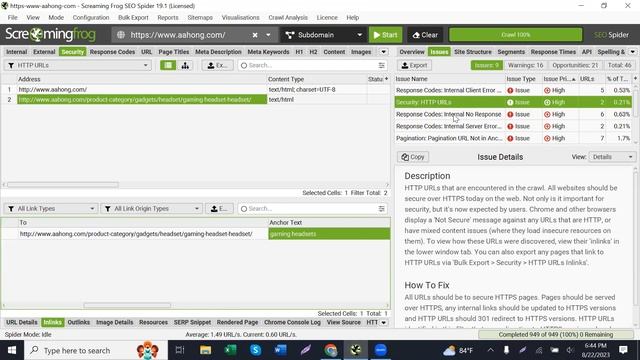Open the weather widget showing 84°F

tap(458, 350)
